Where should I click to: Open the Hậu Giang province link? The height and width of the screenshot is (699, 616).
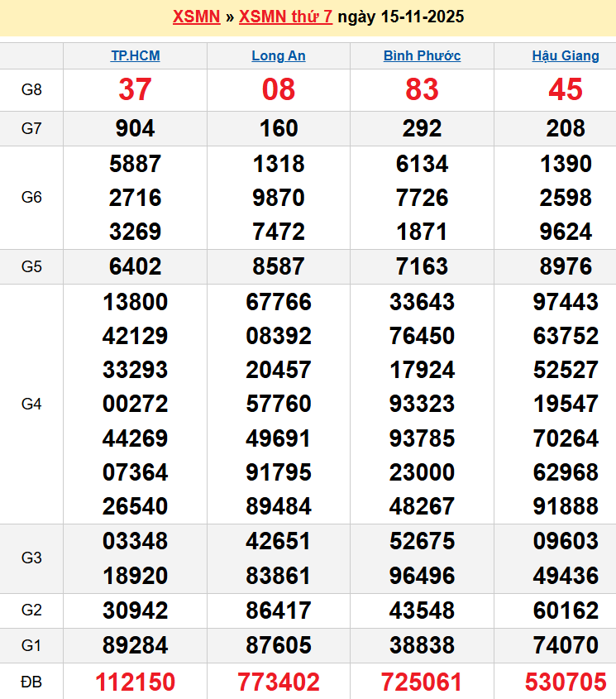(x=566, y=56)
